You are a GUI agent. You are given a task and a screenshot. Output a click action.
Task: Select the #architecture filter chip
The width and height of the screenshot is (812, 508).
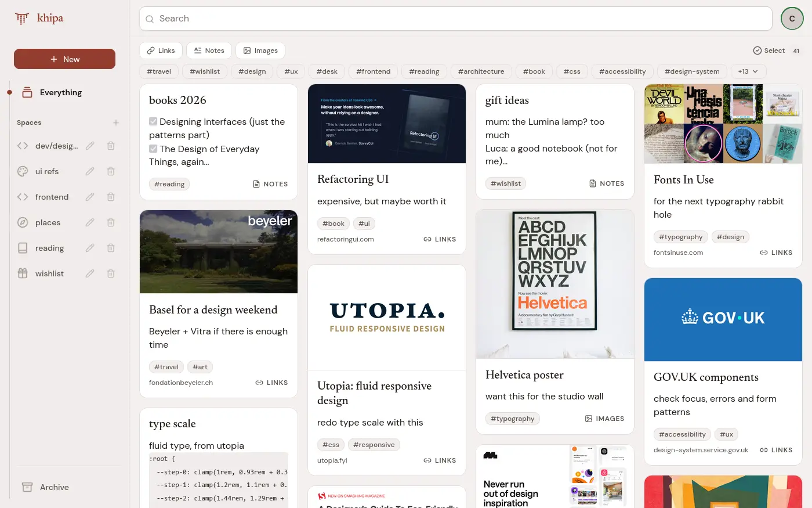coord(481,71)
